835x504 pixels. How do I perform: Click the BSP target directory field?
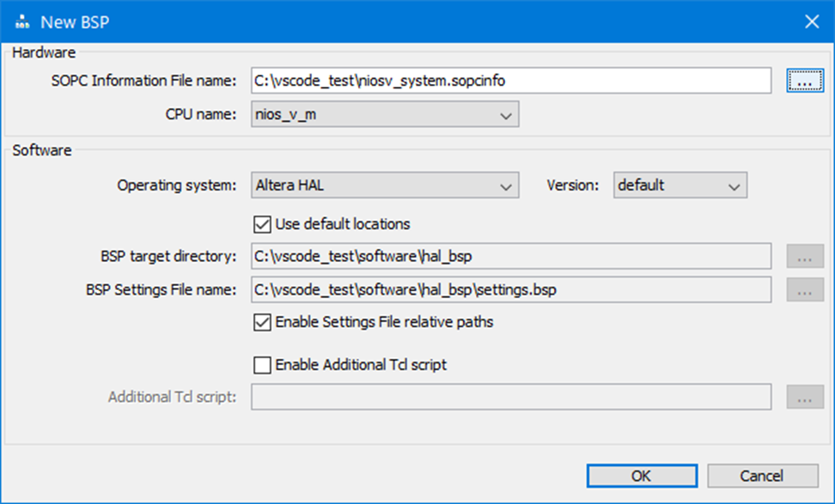510,256
